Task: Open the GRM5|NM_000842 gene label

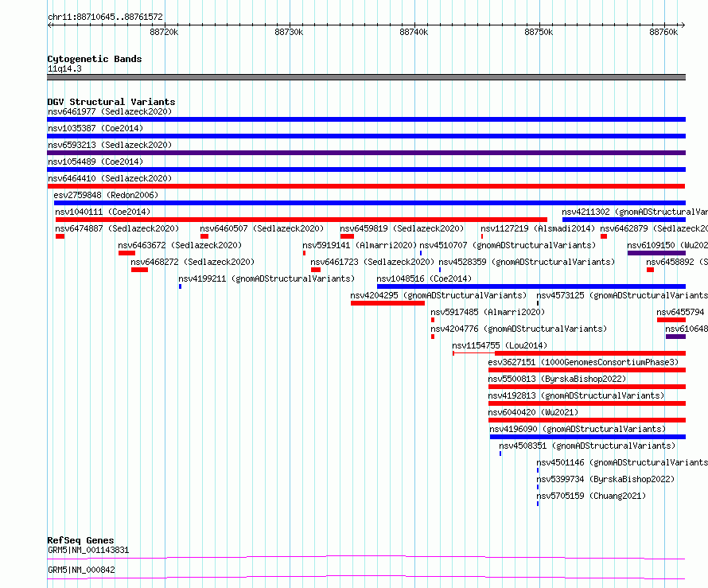Action: tap(81, 570)
